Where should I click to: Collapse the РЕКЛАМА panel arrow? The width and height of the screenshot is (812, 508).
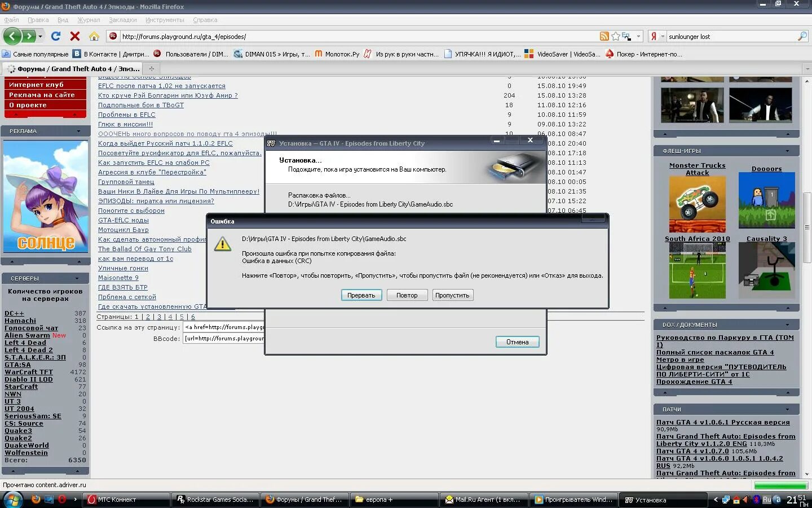78,131
